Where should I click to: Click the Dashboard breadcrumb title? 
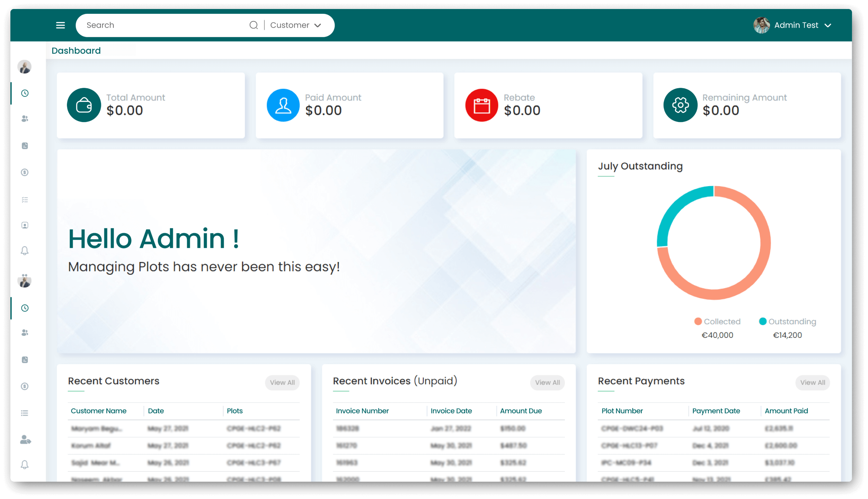point(76,51)
